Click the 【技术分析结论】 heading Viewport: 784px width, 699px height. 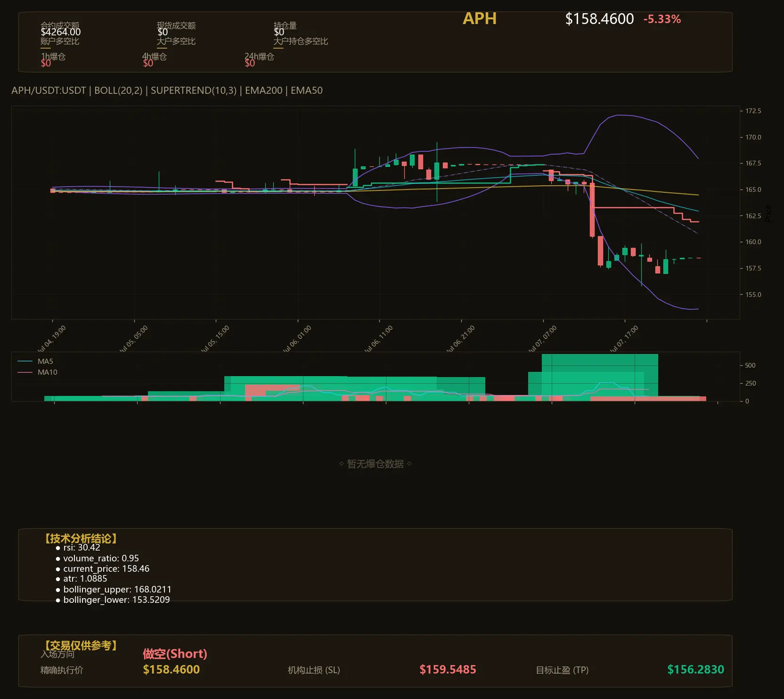click(x=81, y=539)
